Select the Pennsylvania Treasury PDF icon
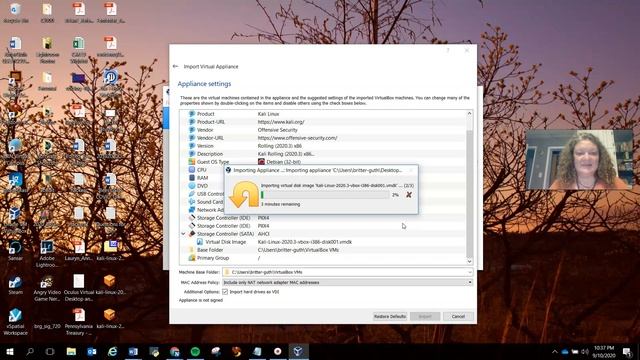The height and width of the screenshot is (360, 640). (79, 322)
